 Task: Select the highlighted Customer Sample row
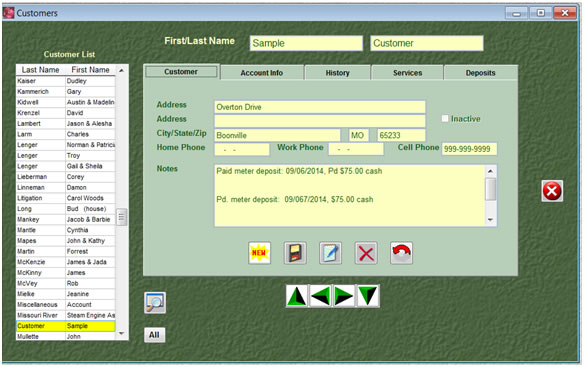[66, 326]
